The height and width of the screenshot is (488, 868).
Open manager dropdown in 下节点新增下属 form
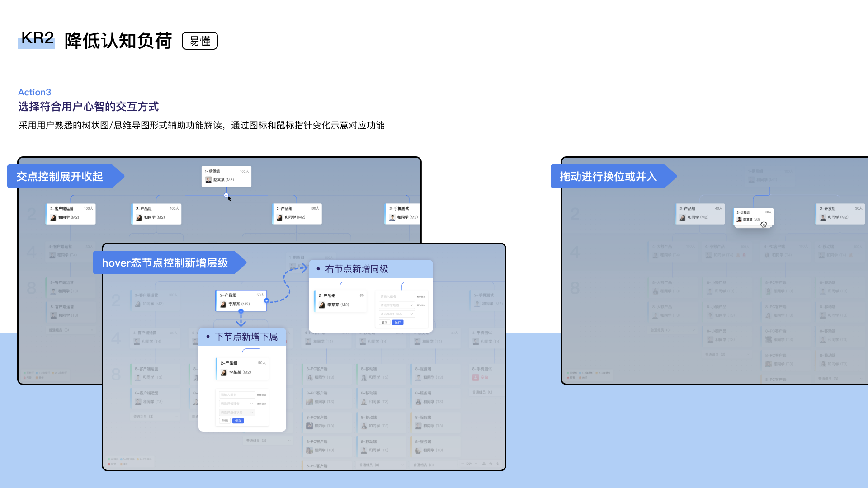[x=237, y=404]
